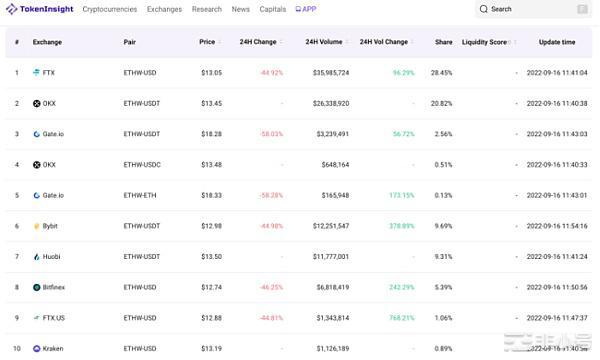The image size is (600, 360).
Task: Click the $3,239,491 volume value
Action: click(333, 134)
